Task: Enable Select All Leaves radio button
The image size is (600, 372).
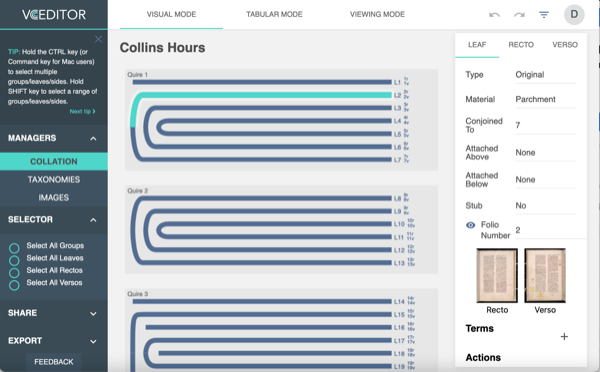Action: pos(14,260)
